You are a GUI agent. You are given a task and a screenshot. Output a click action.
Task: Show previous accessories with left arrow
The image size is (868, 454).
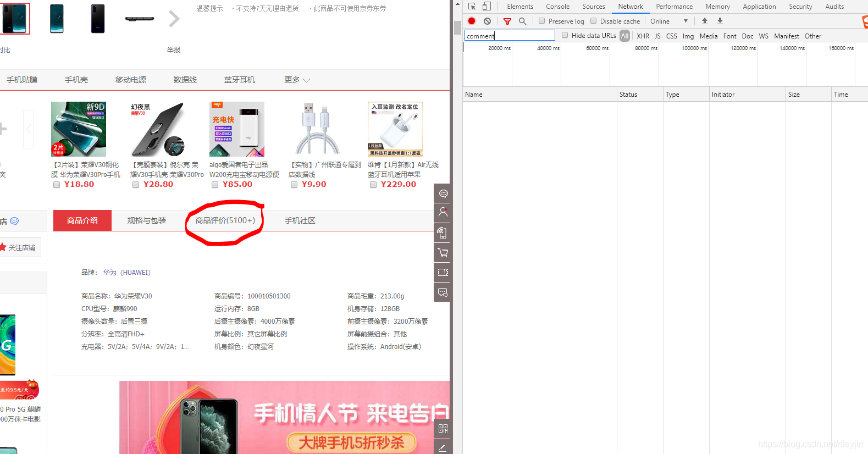tap(29, 129)
